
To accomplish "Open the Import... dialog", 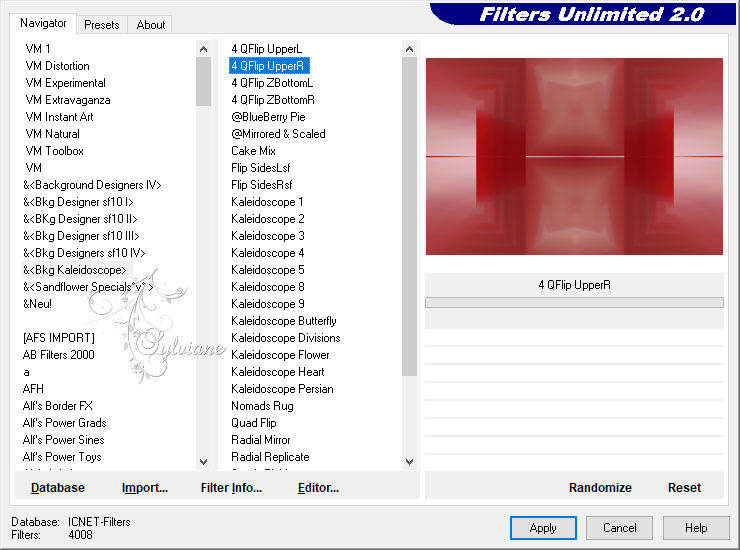I will tap(144, 488).
